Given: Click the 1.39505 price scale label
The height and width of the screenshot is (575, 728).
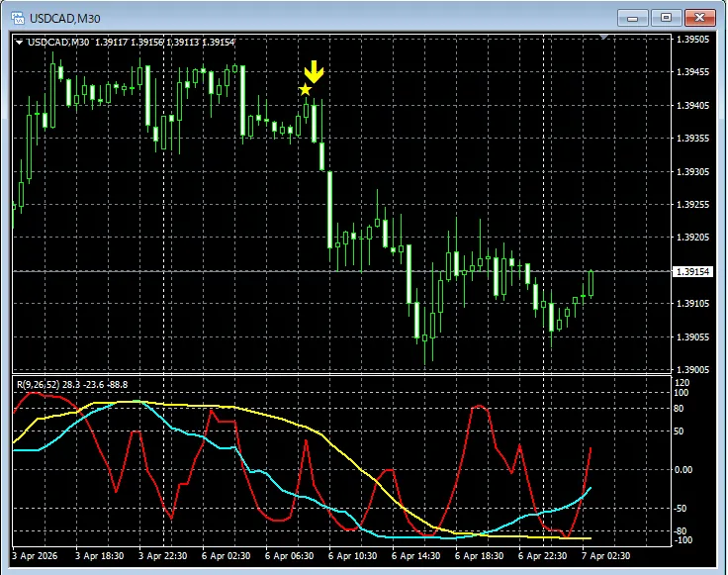Looking at the screenshot, I should (x=692, y=40).
